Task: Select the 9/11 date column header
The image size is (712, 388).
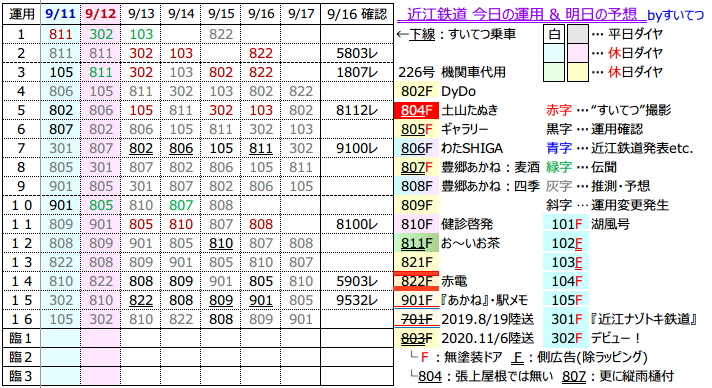Action: point(61,14)
